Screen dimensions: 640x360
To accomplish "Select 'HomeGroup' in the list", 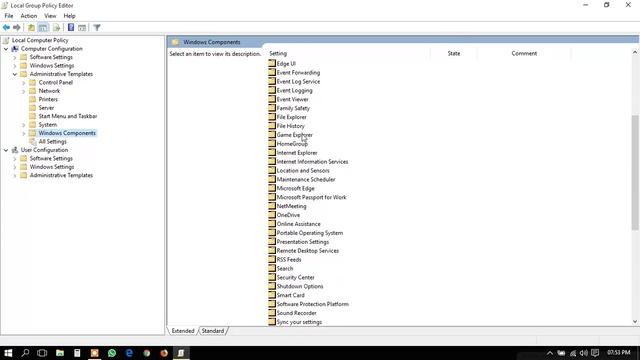I will pyautogui.click(x=292, y=144).
